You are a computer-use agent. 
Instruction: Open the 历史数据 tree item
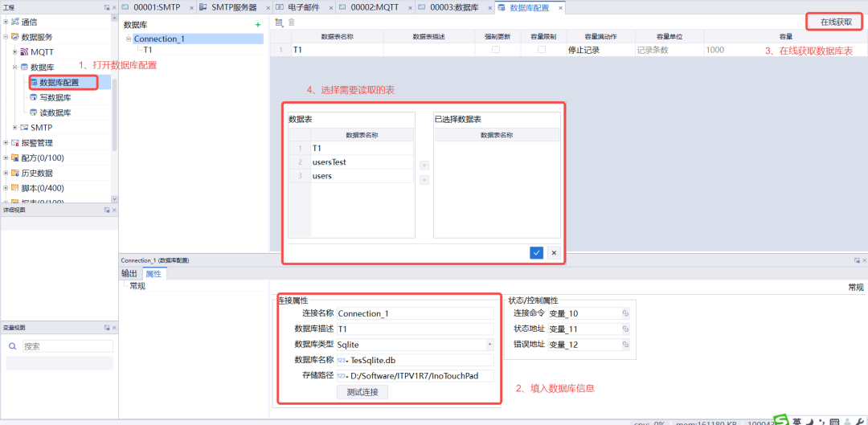coord(37,173)
